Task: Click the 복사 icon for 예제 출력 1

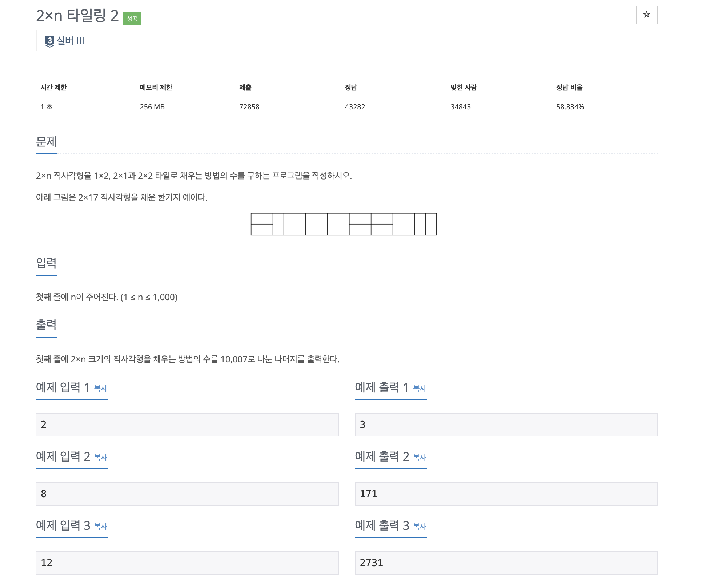Action: click(419, 389)
